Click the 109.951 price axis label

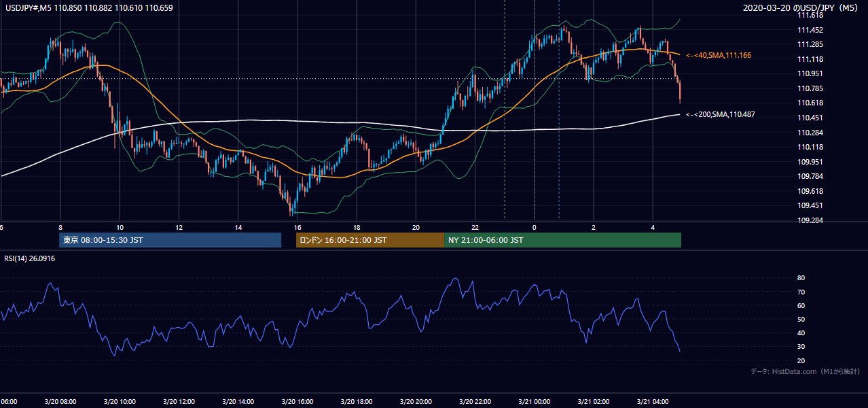pyautogui.click(x=810, y=162)
